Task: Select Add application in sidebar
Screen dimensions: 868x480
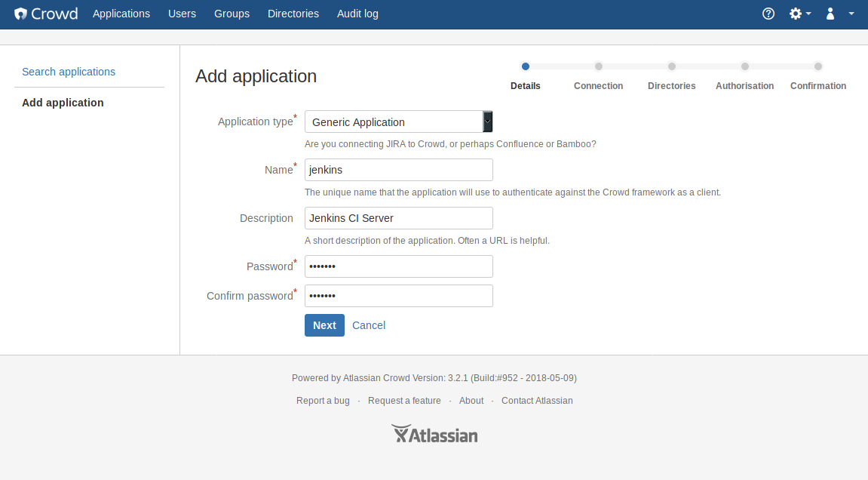Action: 63,103
